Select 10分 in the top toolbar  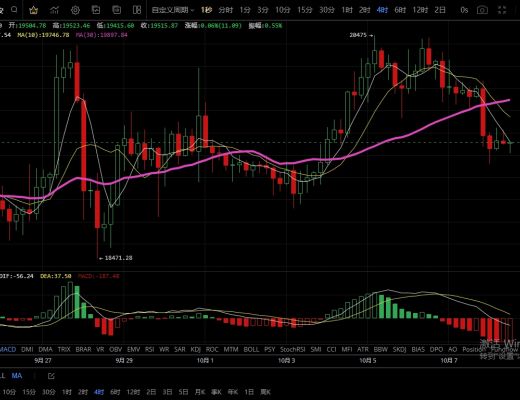pyautogui.click(x=283, y=10)
